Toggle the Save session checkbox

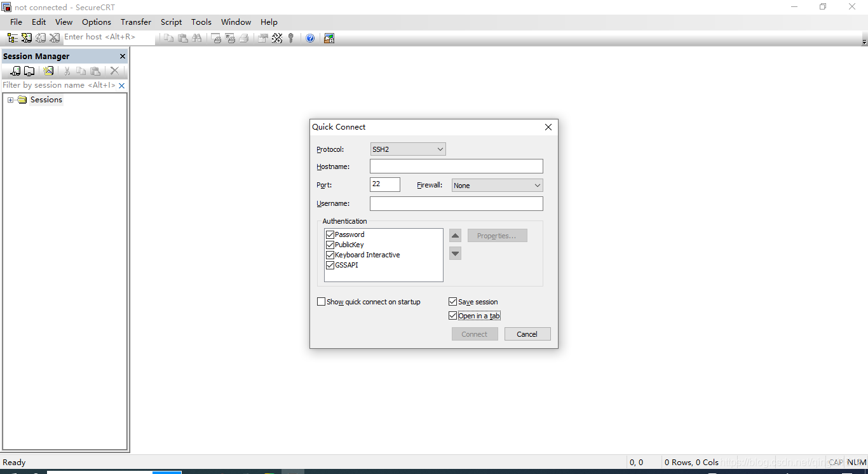pos(452,302)
